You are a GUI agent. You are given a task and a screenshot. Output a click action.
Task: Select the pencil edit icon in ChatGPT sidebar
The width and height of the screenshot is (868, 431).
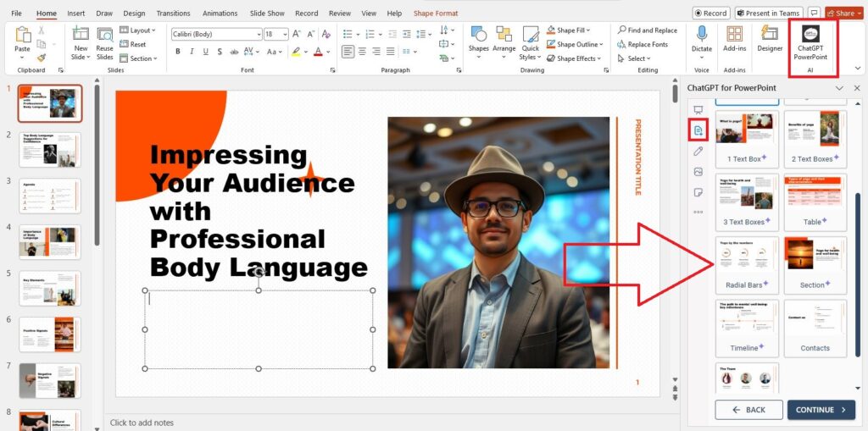click(698, 151)
